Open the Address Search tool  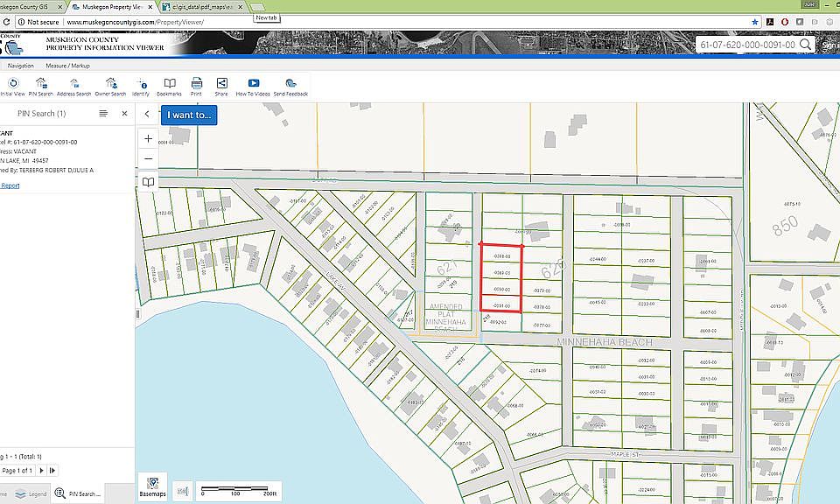73,85
